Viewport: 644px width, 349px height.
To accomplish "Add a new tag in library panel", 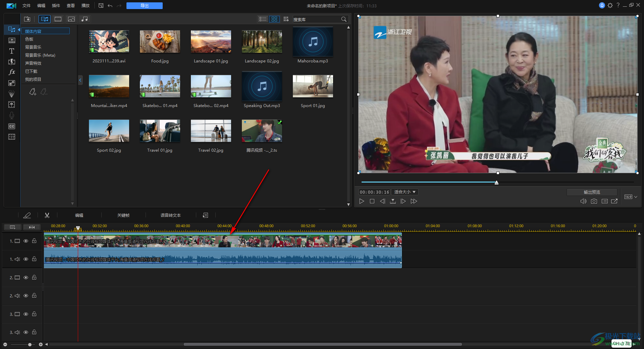I will tap(33, 92).
